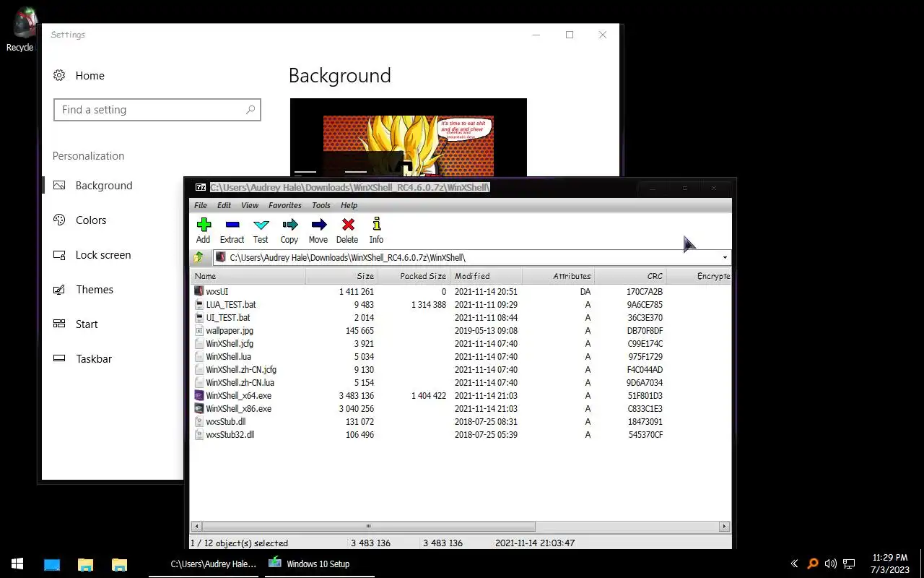Open the Help menu
The image size is (924, 578).
tap(349, 205)
